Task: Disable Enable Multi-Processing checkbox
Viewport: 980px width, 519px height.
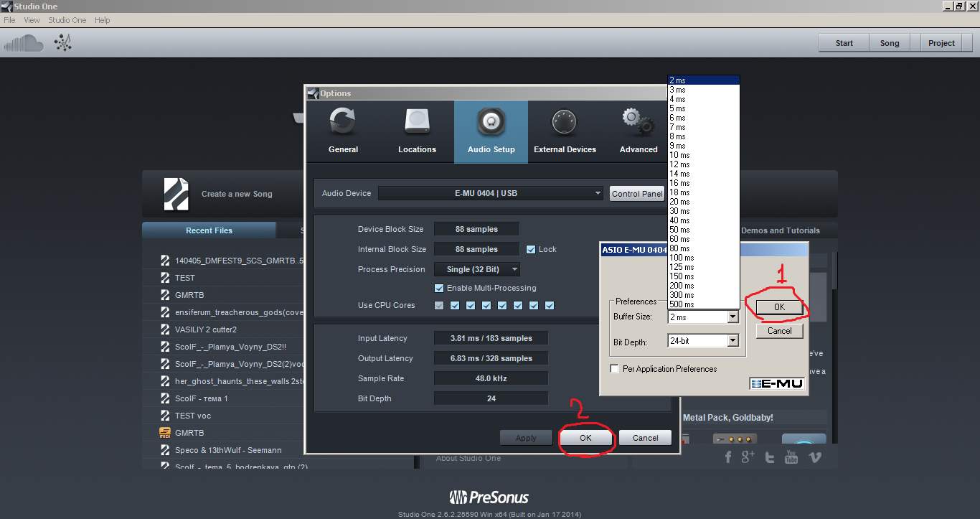Action: coord(439,288)
